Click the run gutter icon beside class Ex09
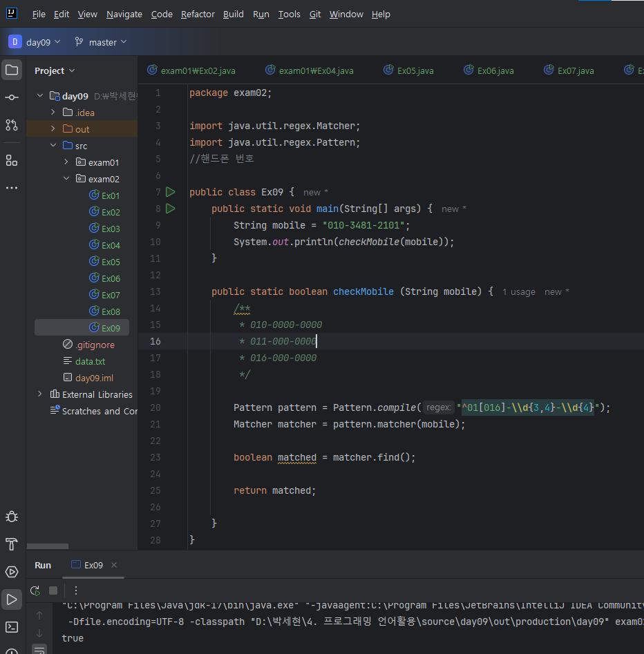The width and height of the screenshot is (644, 654). 170,192
